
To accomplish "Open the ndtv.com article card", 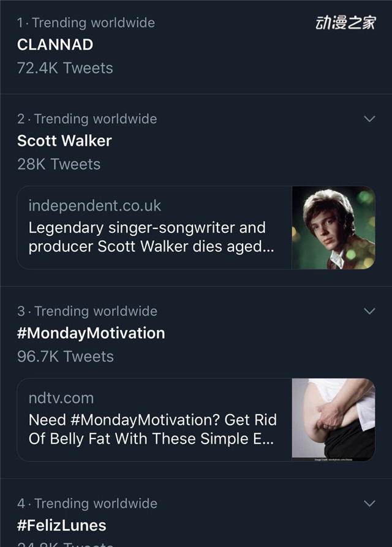I will (196, 420).
